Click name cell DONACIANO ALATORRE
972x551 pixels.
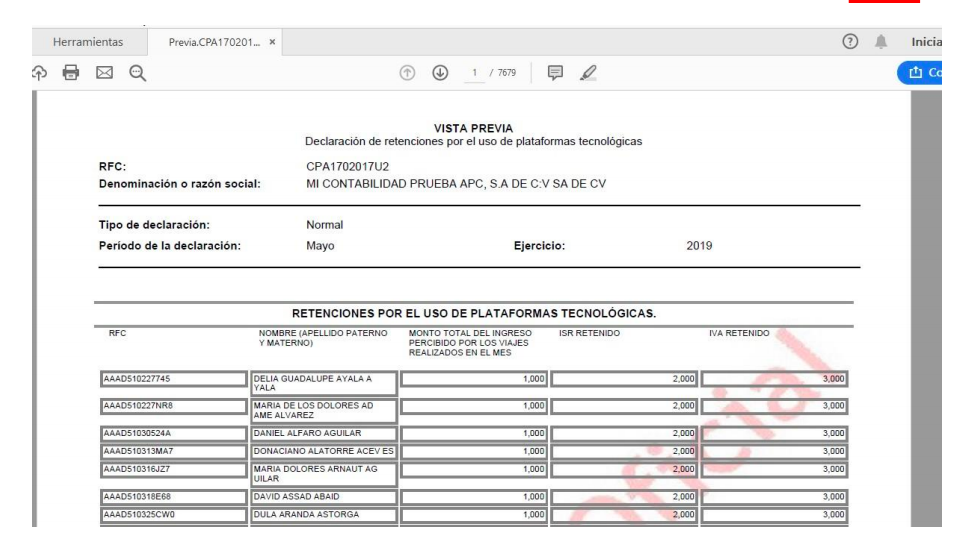[x=324, y=451]
